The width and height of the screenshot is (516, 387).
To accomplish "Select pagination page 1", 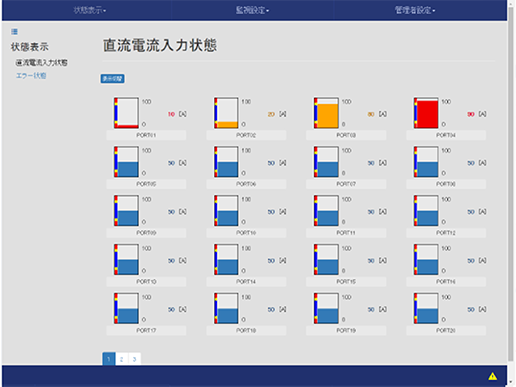I will pyautogui.click(x=109, y=359).
